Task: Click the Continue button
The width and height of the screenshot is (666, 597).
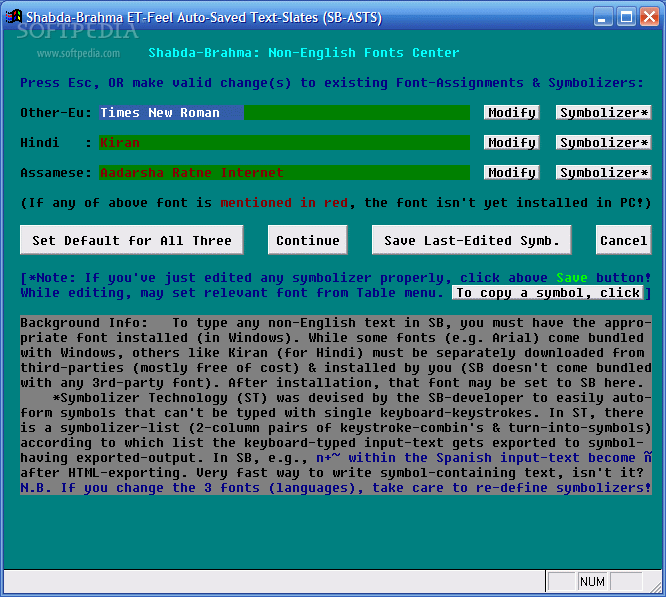Action: tap(308, 240)
